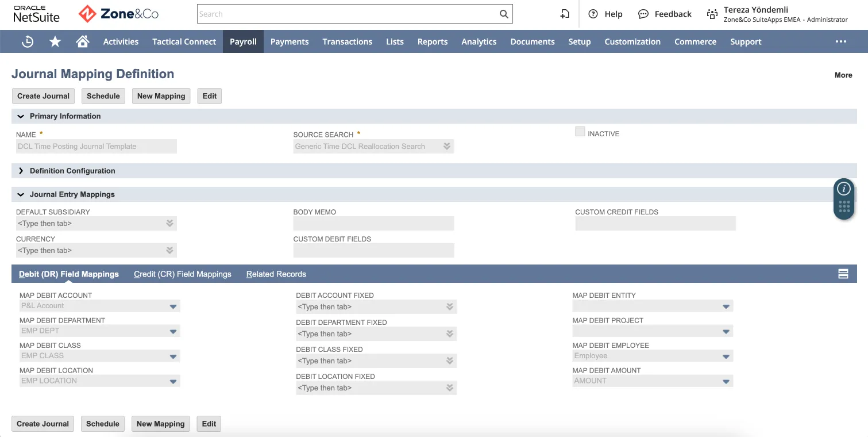Open the Map Debit Employee dropdown
The width and height of the screenshot is (868, 437).
726,356
